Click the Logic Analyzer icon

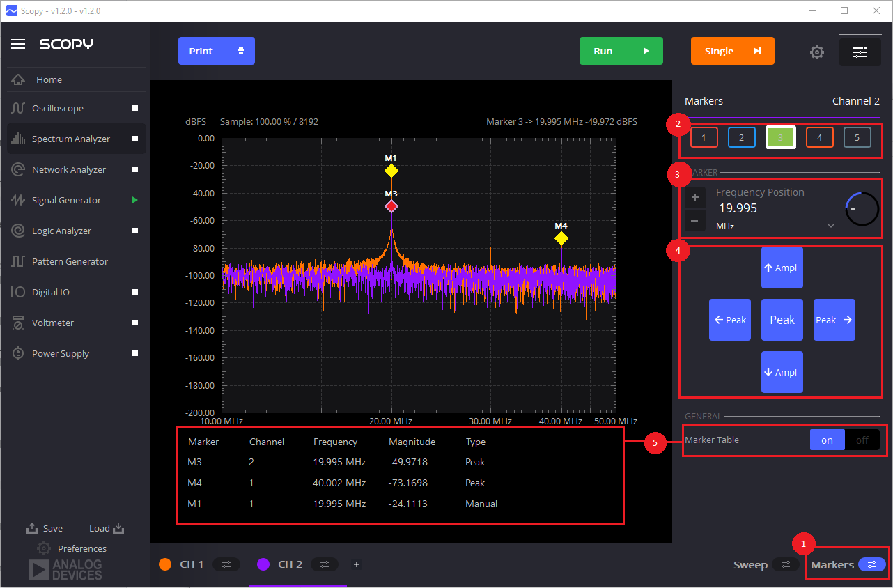(x=18, y=231)
